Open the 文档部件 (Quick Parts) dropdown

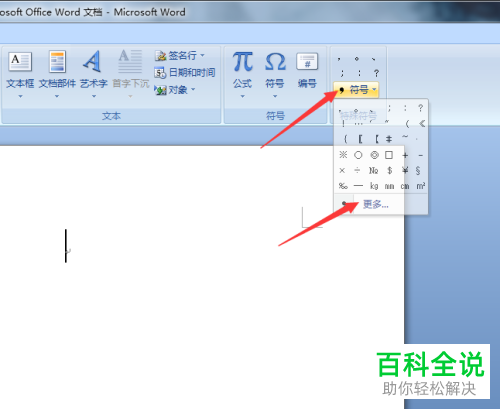click(57, 75)
